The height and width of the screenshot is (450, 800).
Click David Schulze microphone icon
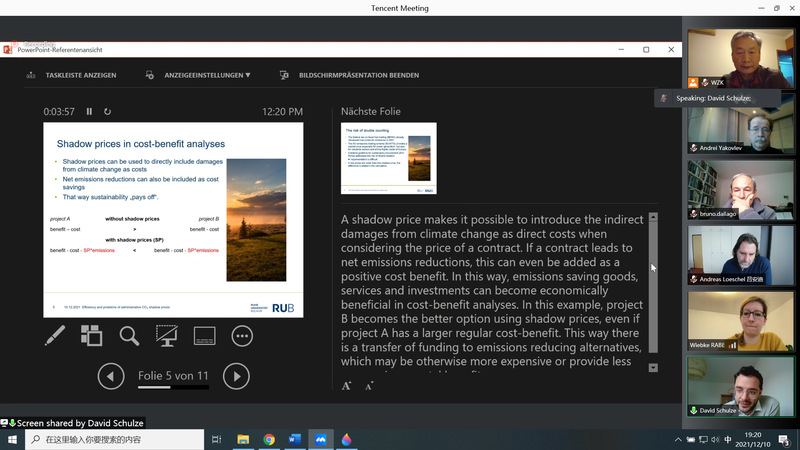click(x=693, y=410)
